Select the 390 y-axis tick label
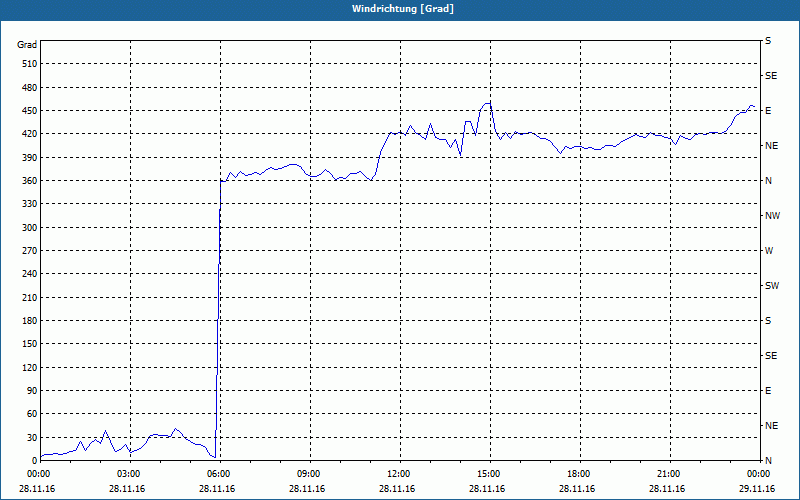 click(x=30, y=158)
